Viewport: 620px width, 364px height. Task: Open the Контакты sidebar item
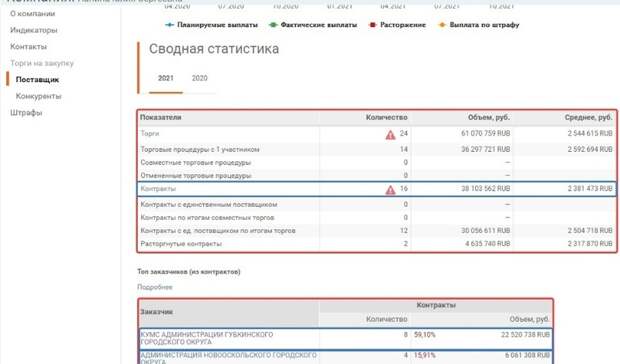(28, 47)
